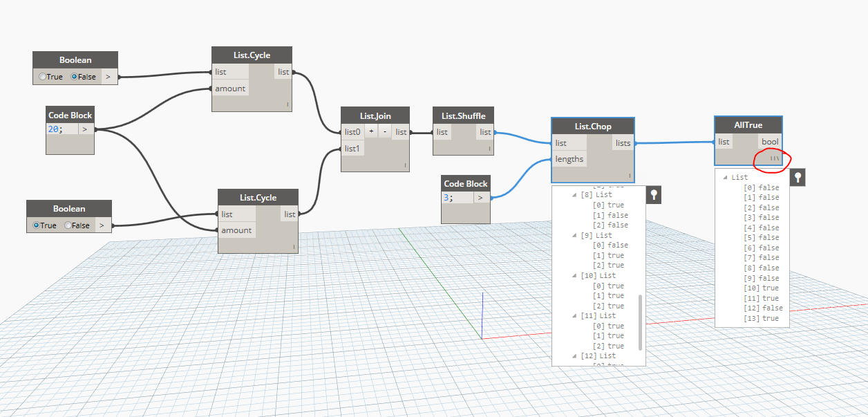Click the list1 input port on List.Join
The width and height of the screenshot is (868, 417).
coord(352,148)
